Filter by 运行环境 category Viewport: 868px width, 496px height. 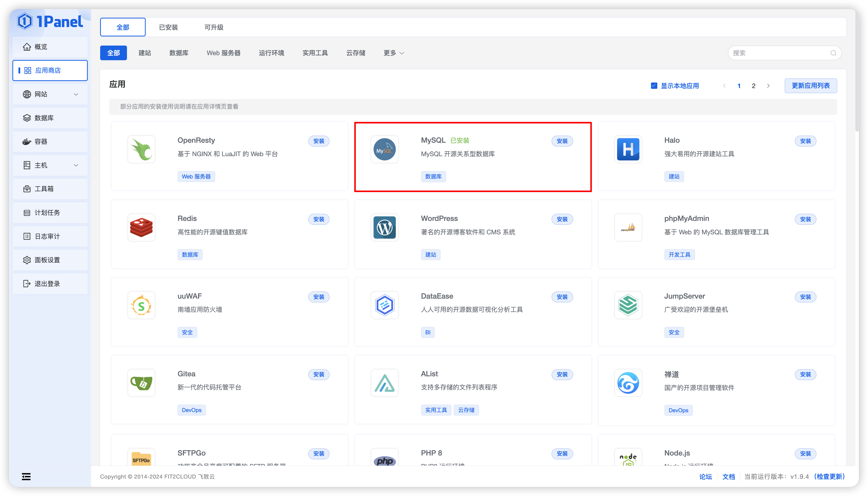[x=271, y=53]
